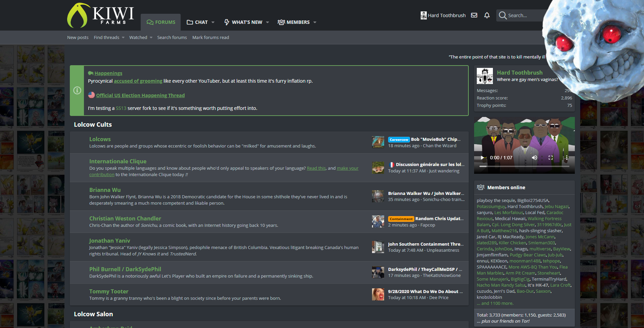
Task: Open member Potassiumguy profile
Action: (491, 206)
